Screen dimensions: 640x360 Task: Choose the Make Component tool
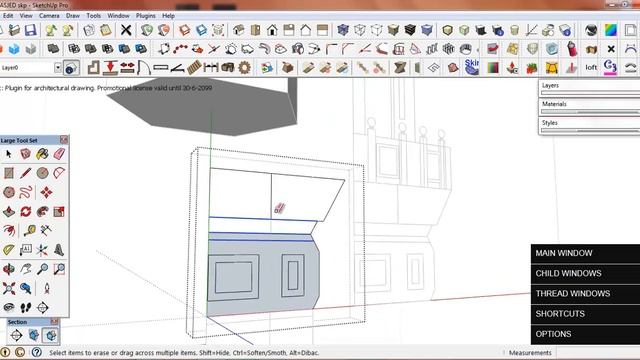click(x=25, y=154)
